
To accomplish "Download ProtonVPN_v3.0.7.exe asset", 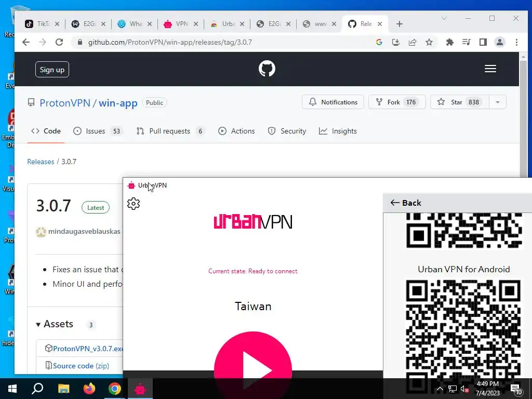I will point(87,349).
